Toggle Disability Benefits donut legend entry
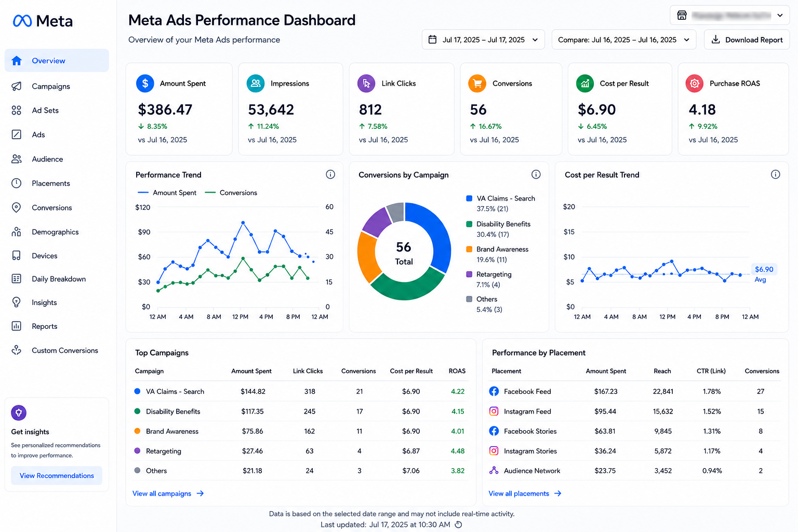Screen dimensions: 798x532 [x=498, y=229]
